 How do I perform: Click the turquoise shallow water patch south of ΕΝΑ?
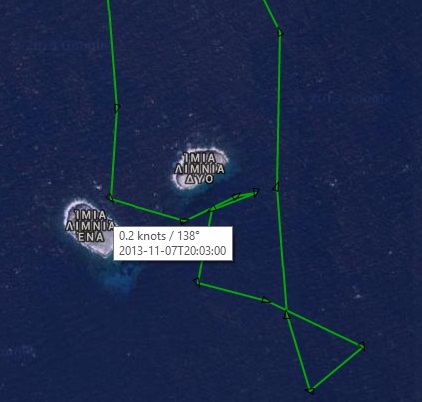coord(118,277)
